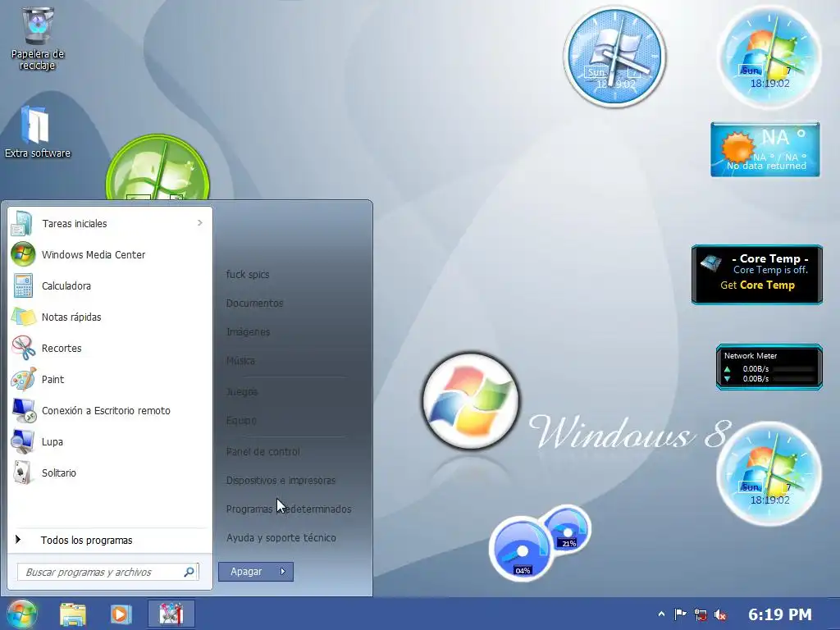The width and height of the screenshot is (840, 630).
Task: Show hidden system tray icons arrow
Action: 661,614
